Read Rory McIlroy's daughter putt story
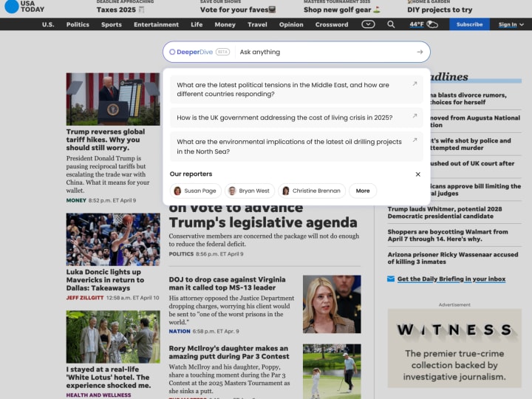Screen dimensions: 532x399 (229, 352)
